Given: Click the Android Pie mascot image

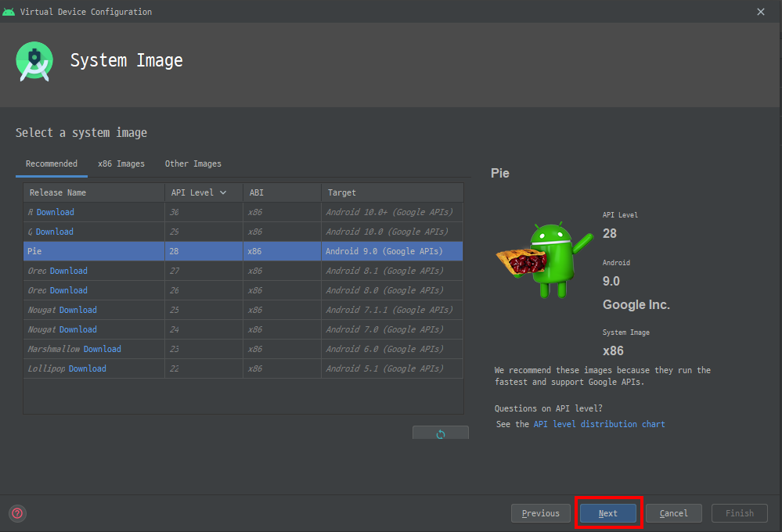Looking at the screenshot, I should (545, 261).
